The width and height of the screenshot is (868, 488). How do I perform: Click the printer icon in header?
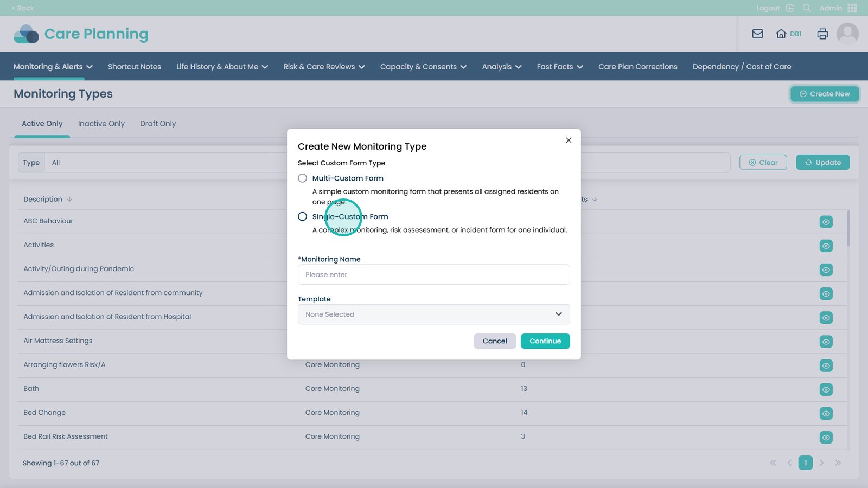pos(822,34)
